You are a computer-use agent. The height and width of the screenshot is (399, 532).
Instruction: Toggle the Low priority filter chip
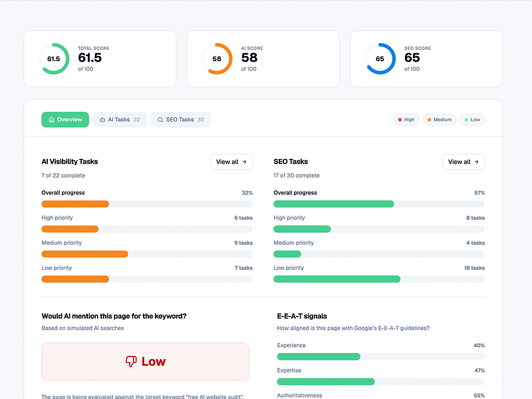[x=472, y=120]
